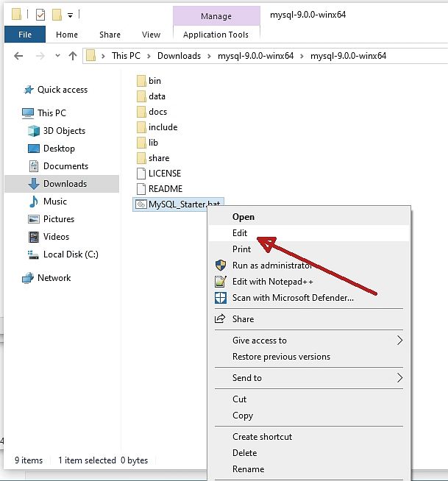Click the LICENSE file icon
Viewport: 448px width, 481px height.
(141, 174)
